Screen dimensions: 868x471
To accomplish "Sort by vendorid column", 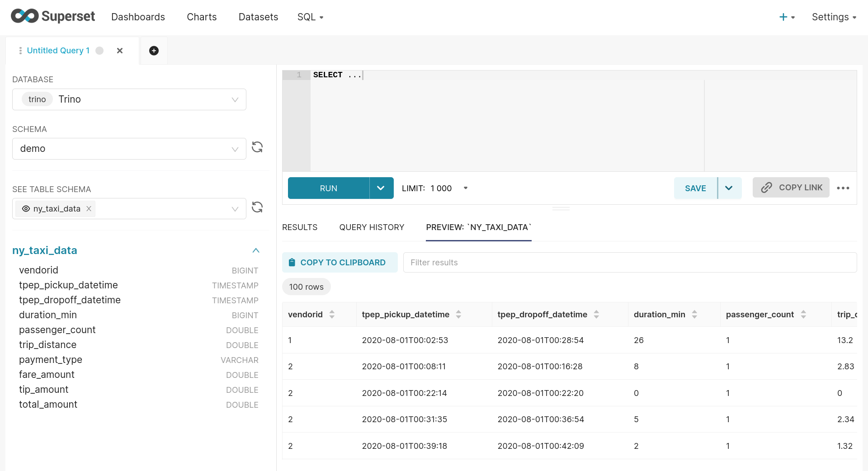I will click(332, 315).
